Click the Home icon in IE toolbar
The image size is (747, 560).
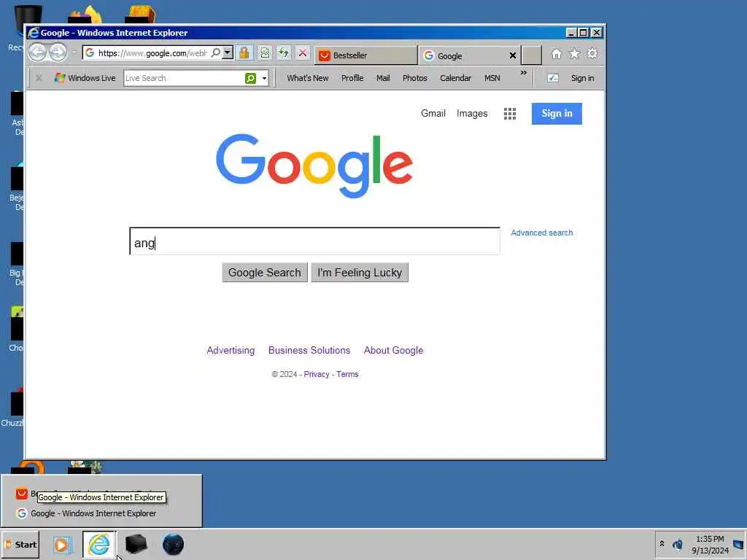click(x=556, y=54)
